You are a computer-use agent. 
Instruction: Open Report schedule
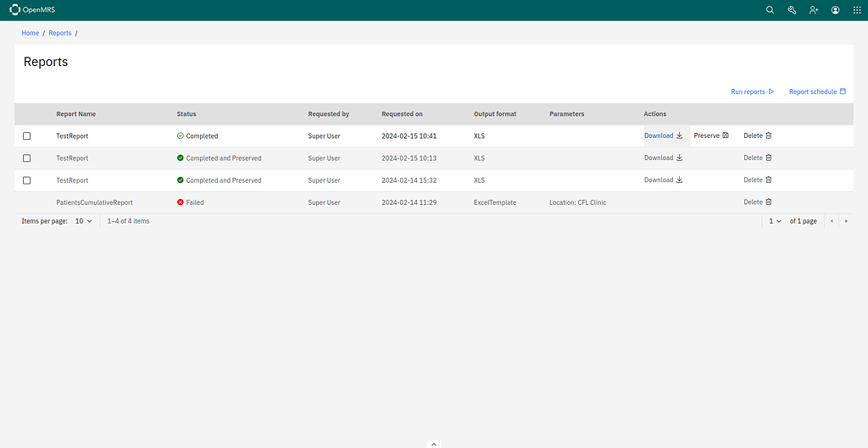click(818, 91)
